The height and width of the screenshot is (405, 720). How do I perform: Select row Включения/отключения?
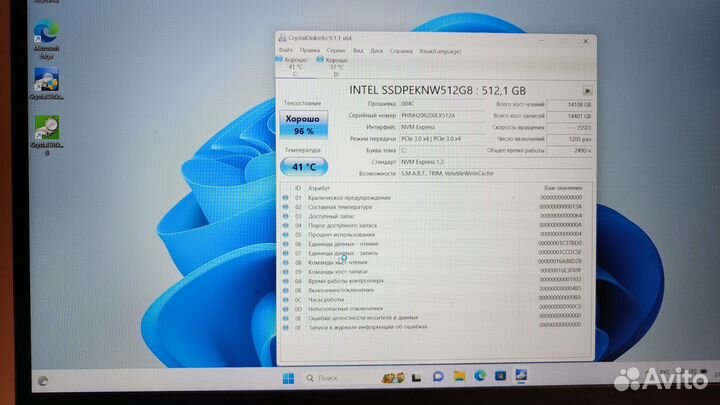[433, 290]
